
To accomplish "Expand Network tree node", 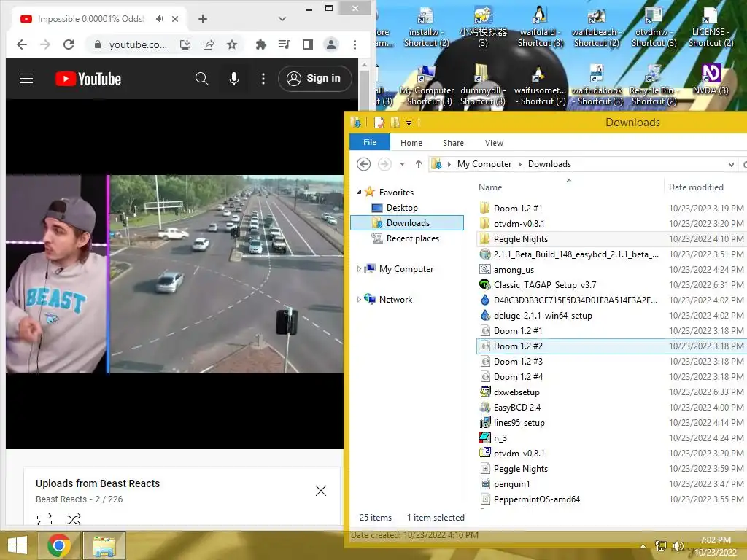I will click(359, 299).
